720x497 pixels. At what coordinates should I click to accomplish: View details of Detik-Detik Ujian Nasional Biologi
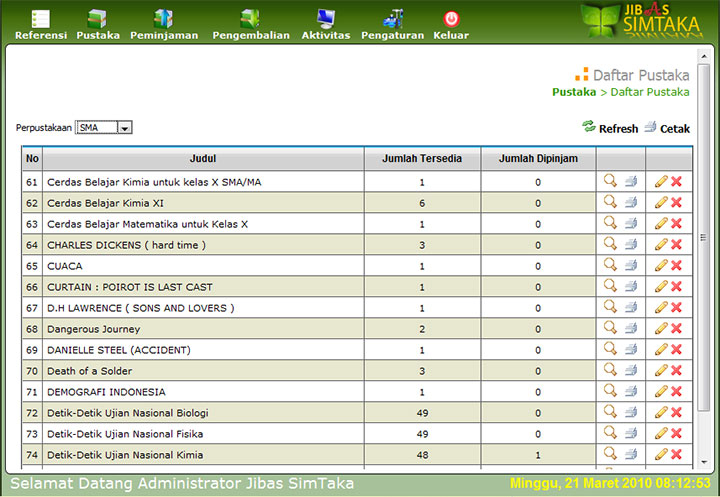(610, 412)
